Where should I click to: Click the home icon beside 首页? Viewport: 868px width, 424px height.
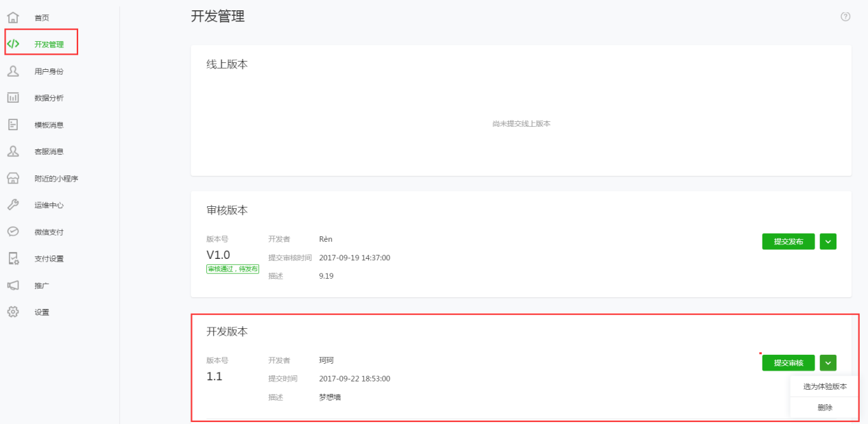point(13,17)
